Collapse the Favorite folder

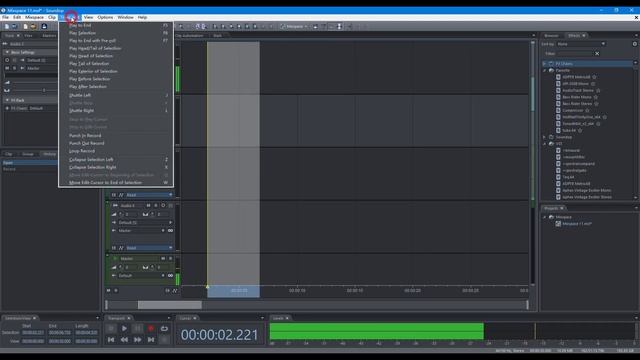(544, 70)
